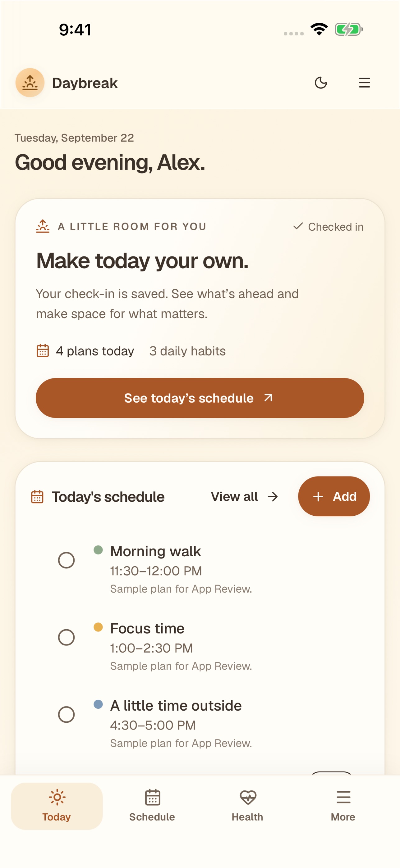Click See today's schedule button
The width and height of the screenshot is (400, 868).
(200, 398)
